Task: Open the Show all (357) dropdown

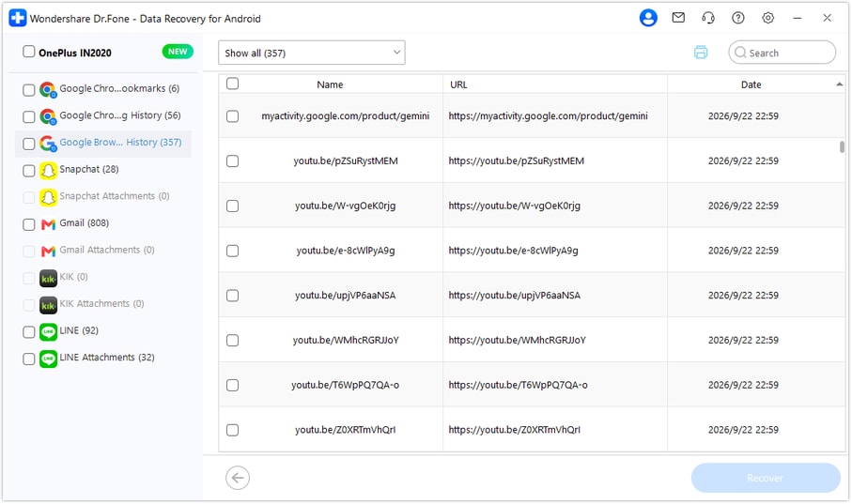Action: 311,53
